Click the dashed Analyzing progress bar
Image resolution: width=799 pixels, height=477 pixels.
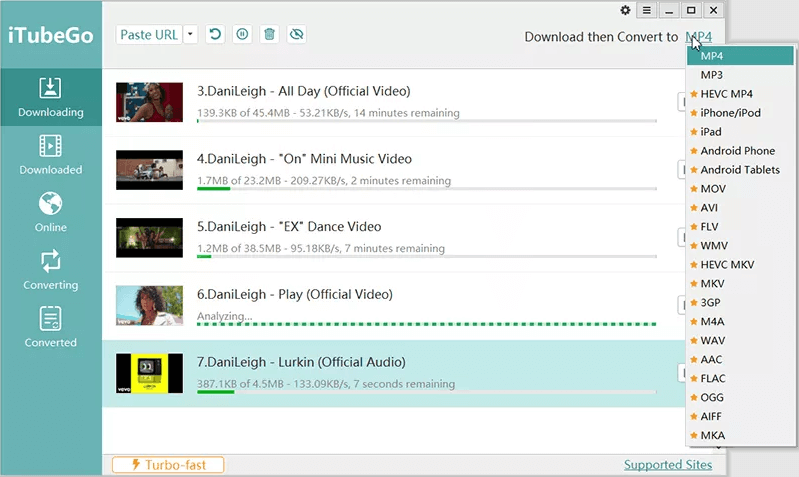click(427, 324)
